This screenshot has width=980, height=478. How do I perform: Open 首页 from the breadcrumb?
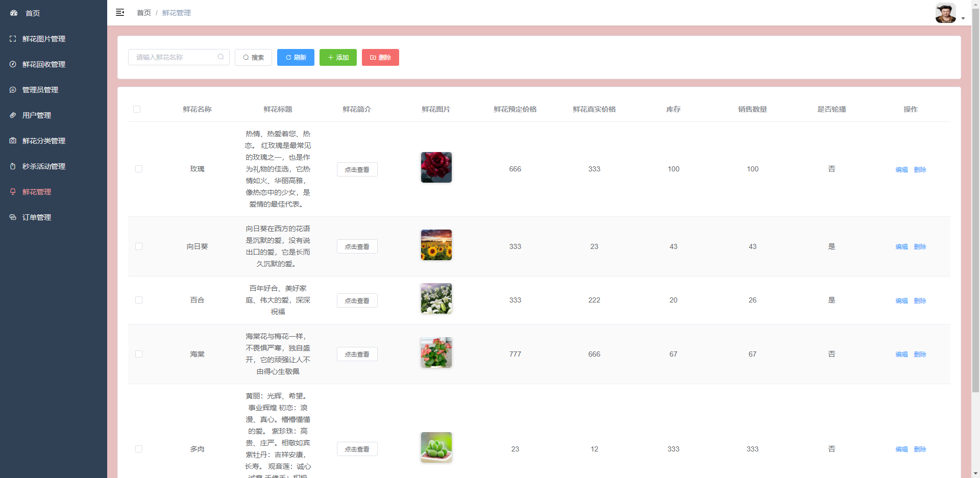tap(143, 12)
